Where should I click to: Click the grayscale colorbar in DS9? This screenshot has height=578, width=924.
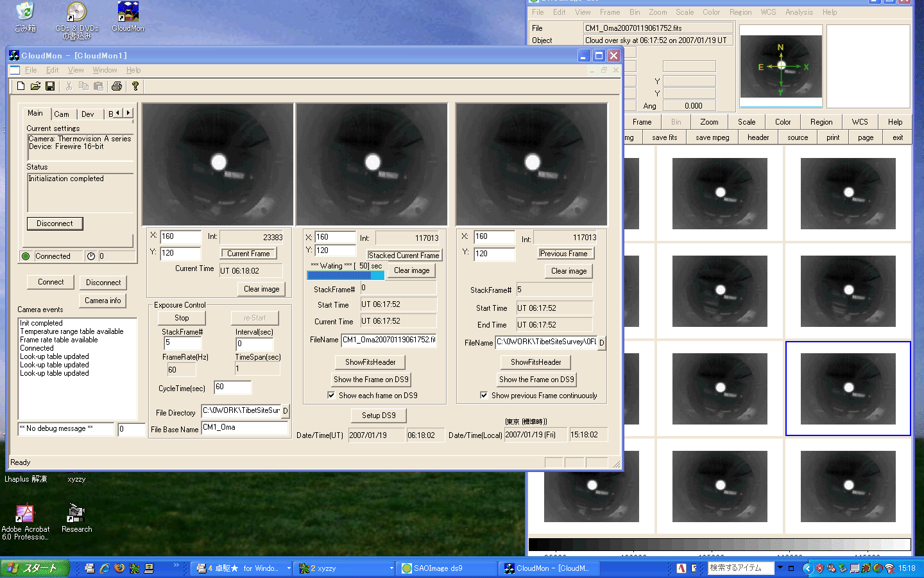(x=719, y=545)
